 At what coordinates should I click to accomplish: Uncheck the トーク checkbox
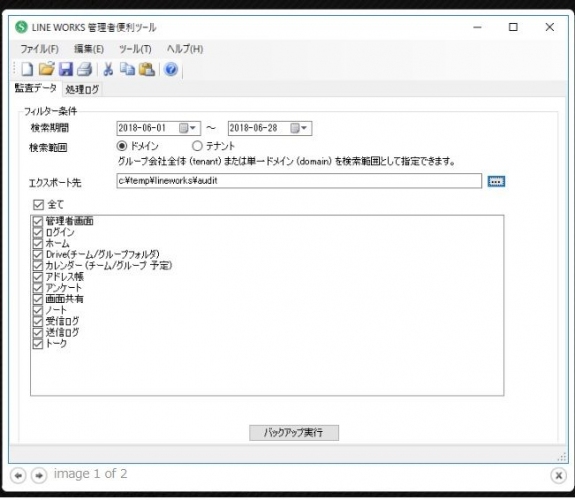pos(38,344)
